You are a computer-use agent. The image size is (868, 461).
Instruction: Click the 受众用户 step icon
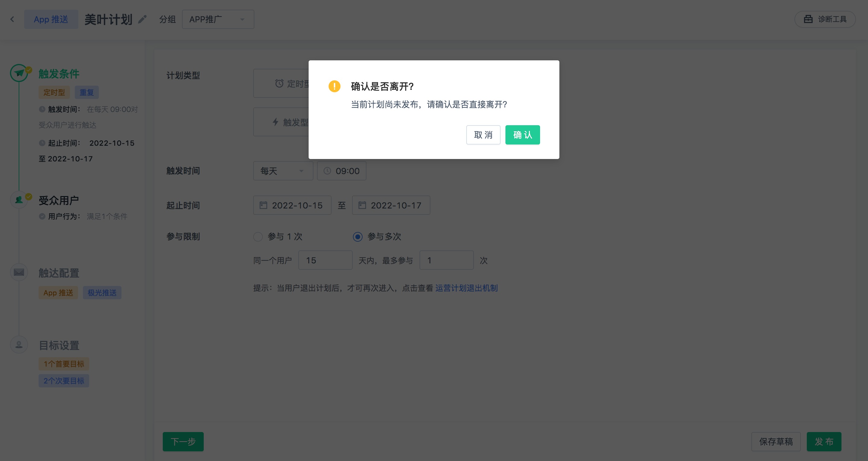click(x=19, y=200)
